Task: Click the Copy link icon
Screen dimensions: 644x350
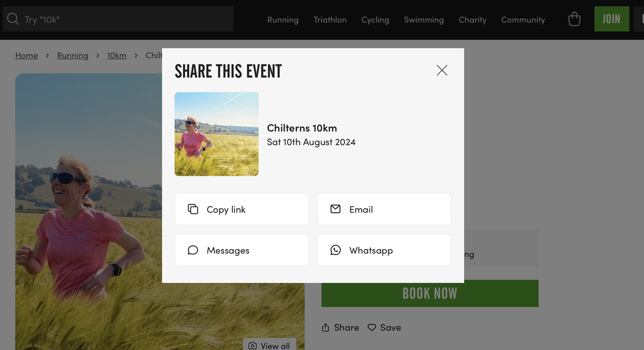Action: (193, 209)
